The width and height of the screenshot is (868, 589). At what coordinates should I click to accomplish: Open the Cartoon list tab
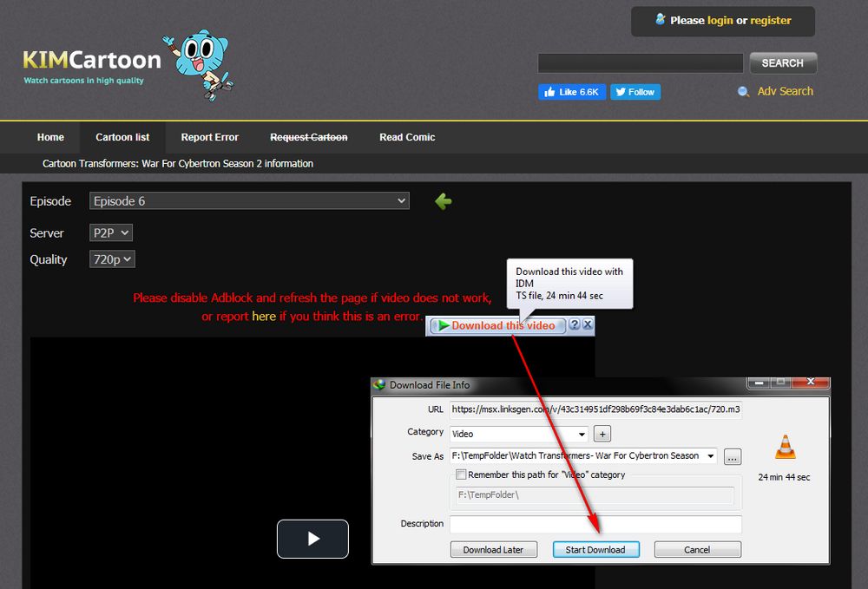coord(122,137)
